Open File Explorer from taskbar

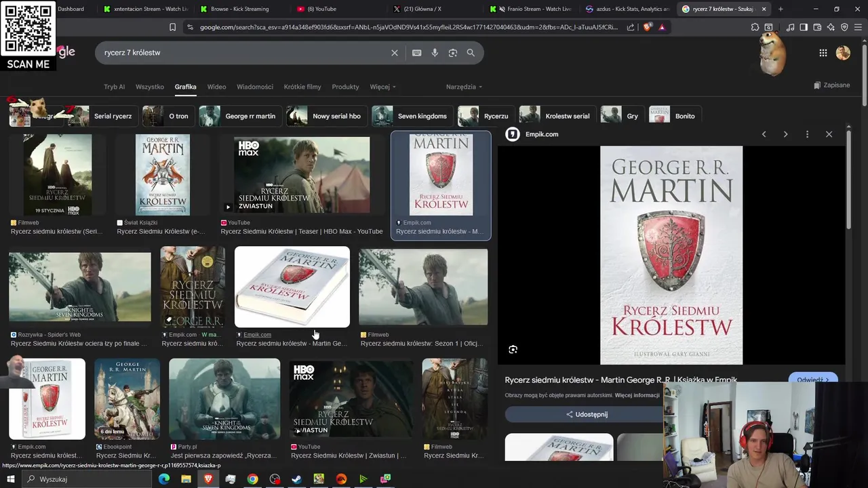(x=186, y=479)
